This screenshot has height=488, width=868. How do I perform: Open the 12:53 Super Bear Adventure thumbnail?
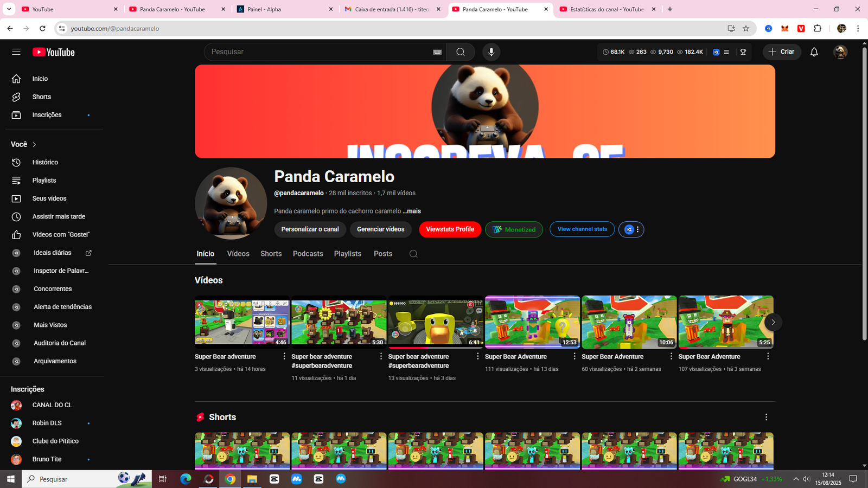point(532,322)
